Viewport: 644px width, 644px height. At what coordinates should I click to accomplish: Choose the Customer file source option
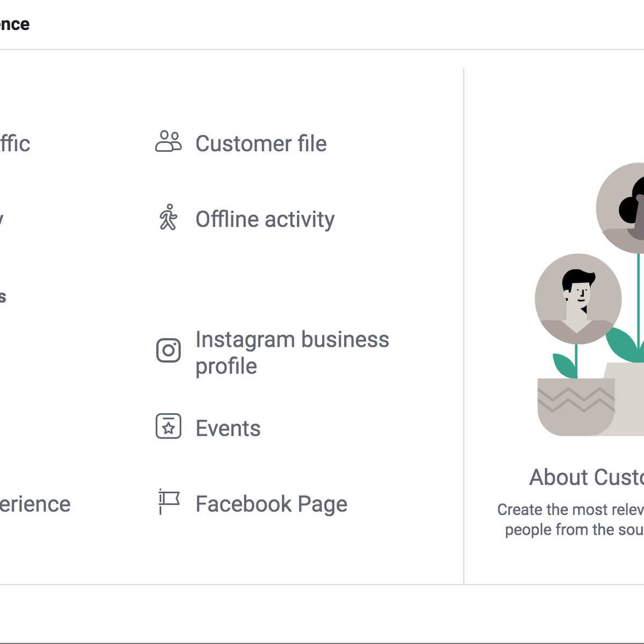point(241,143)
